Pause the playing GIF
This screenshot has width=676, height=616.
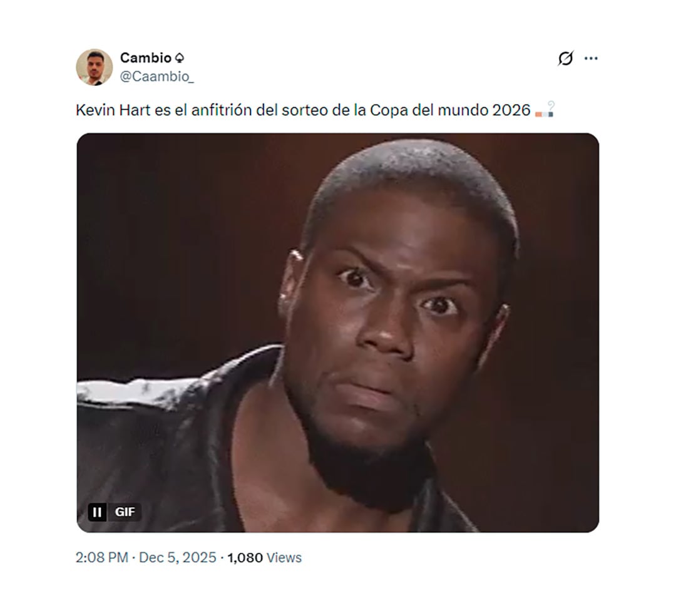tap(97, 512)
